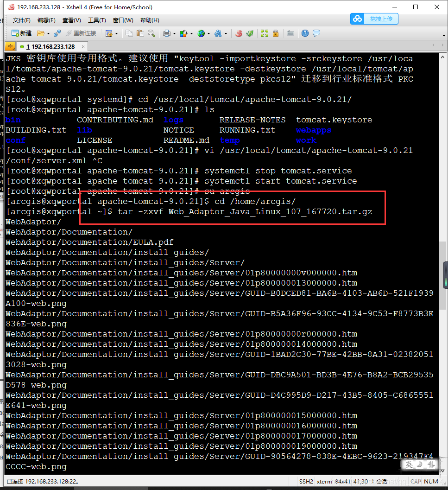
Task: Click the NUM status indicator
Action: point(431,482)
